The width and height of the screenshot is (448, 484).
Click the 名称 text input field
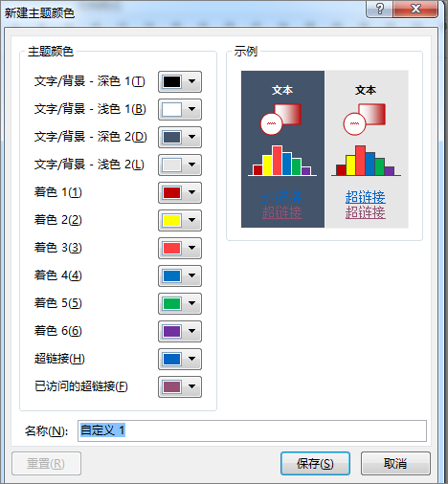point(252,430)
